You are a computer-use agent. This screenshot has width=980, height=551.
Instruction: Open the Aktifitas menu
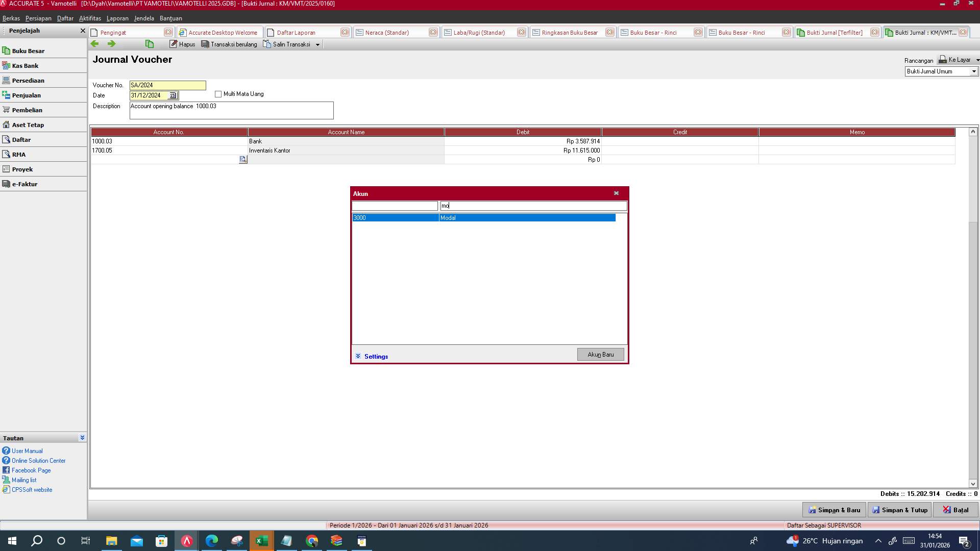point(90,18)
